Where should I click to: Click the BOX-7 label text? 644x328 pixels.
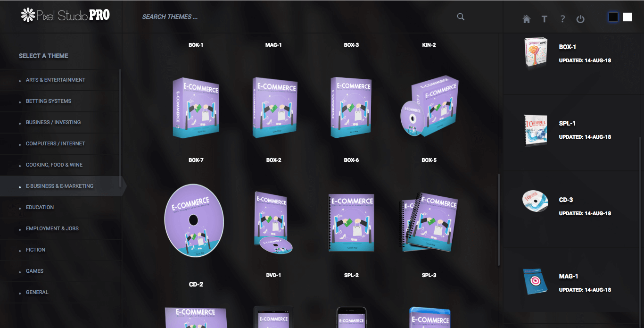point(196,160)
